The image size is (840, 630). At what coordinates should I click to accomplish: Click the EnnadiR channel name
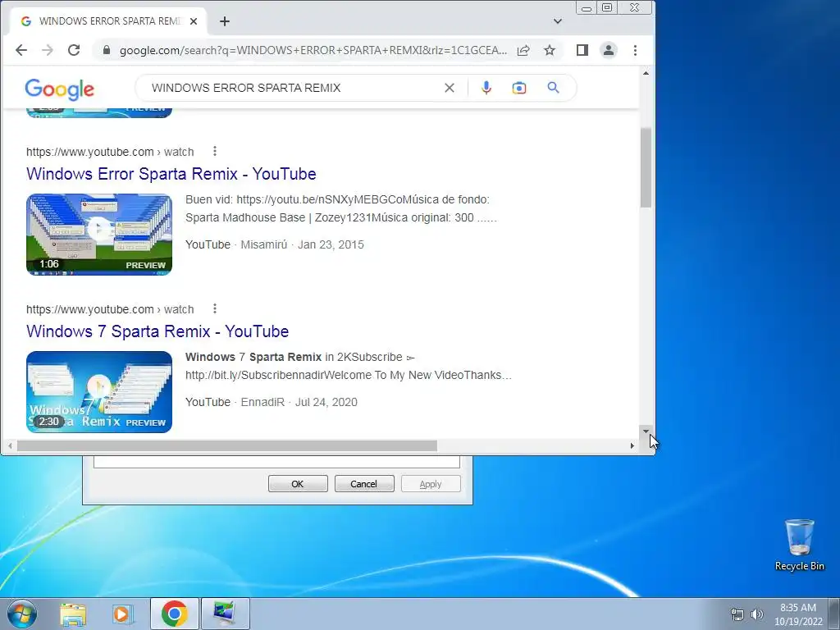pos(262,402)
